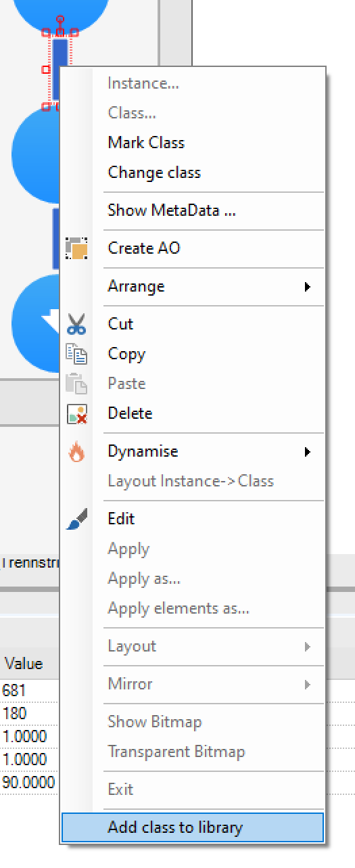Click the Value column header
This screenshot has width=355, height=868.
[23, 664]
